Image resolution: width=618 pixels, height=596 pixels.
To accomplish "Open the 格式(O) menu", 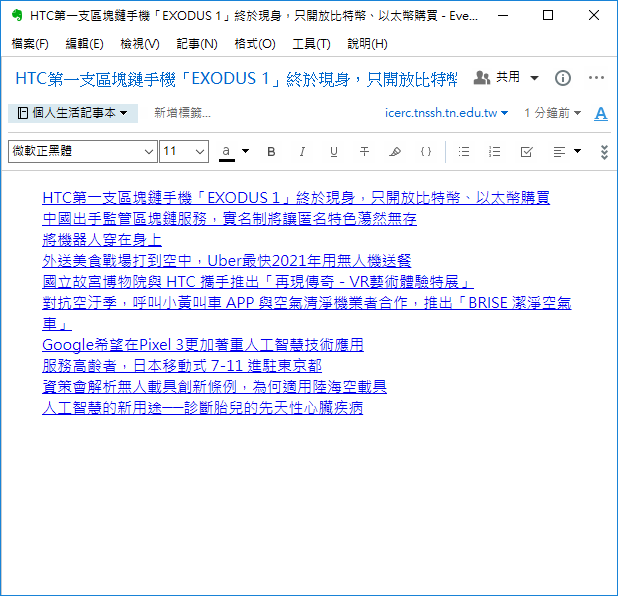I will [x=255, y=44].
